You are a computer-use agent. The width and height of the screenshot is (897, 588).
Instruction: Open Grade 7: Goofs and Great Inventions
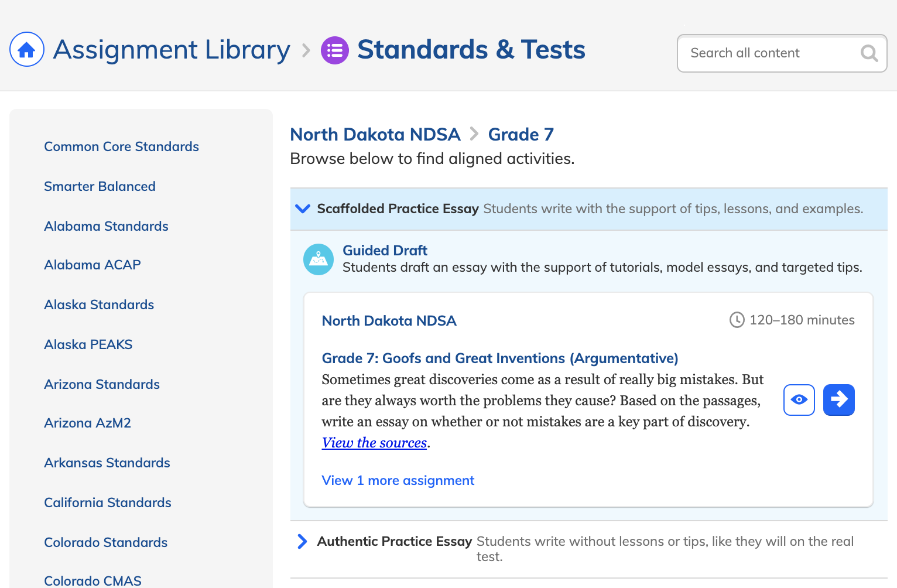500,358
